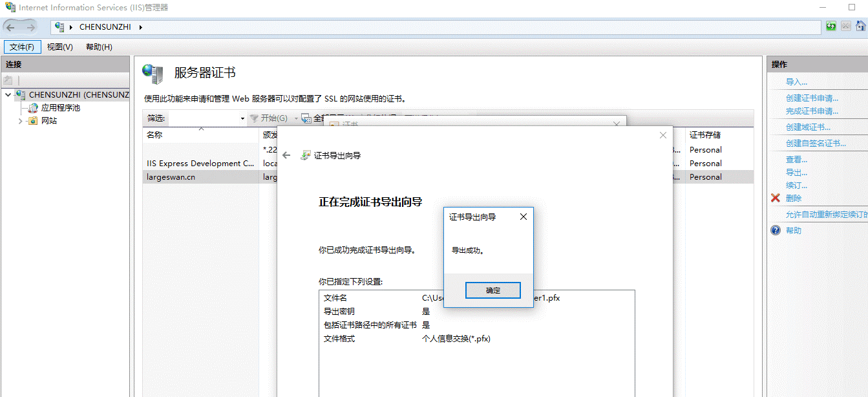This screenshot has width=868, height=397.
Task: Click the stop loading icon
Action: (846, 27)
